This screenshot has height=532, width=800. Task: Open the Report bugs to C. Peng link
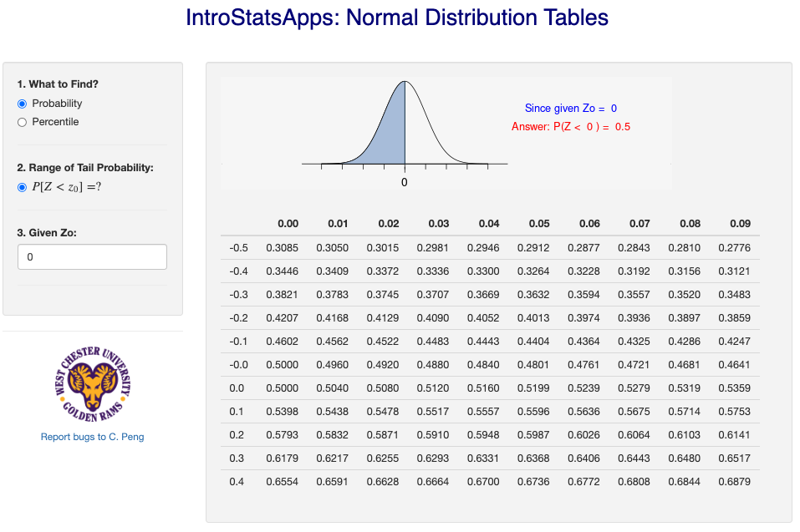pyautogui.click(x=92, y=437)
